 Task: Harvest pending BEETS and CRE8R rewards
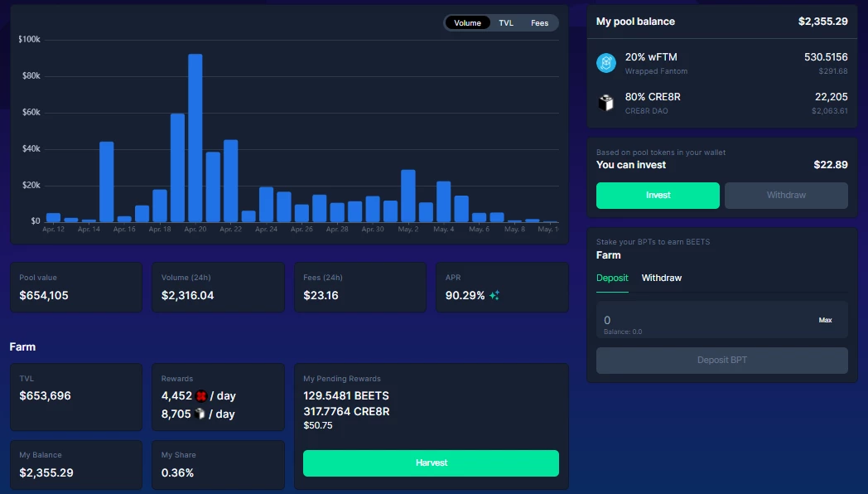point(431,463)
